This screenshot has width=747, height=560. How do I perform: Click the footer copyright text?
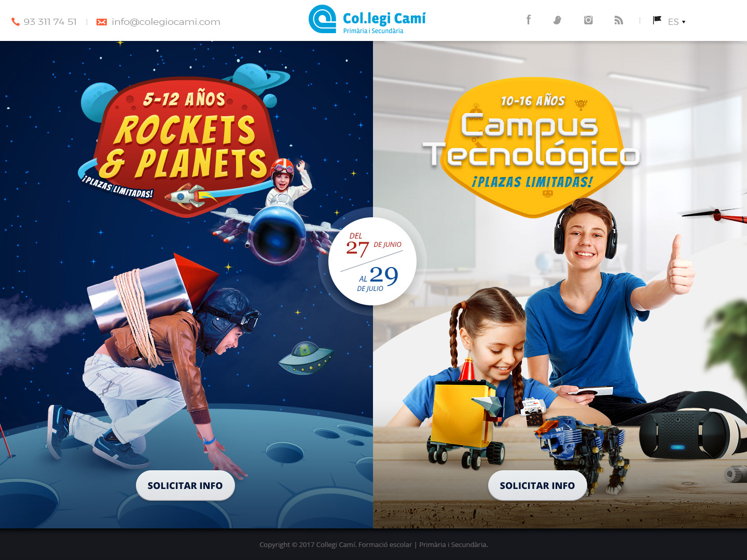[x=374, y=544]
